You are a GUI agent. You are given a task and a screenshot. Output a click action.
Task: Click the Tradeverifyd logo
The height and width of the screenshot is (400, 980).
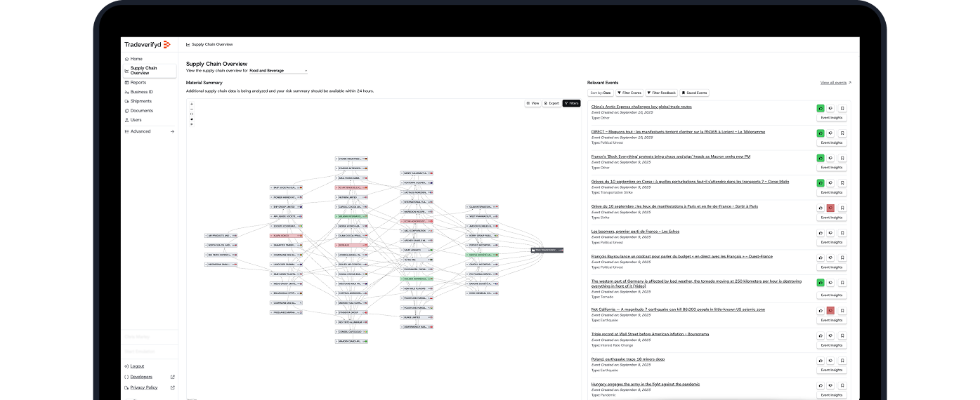click(x=148, y=44)
